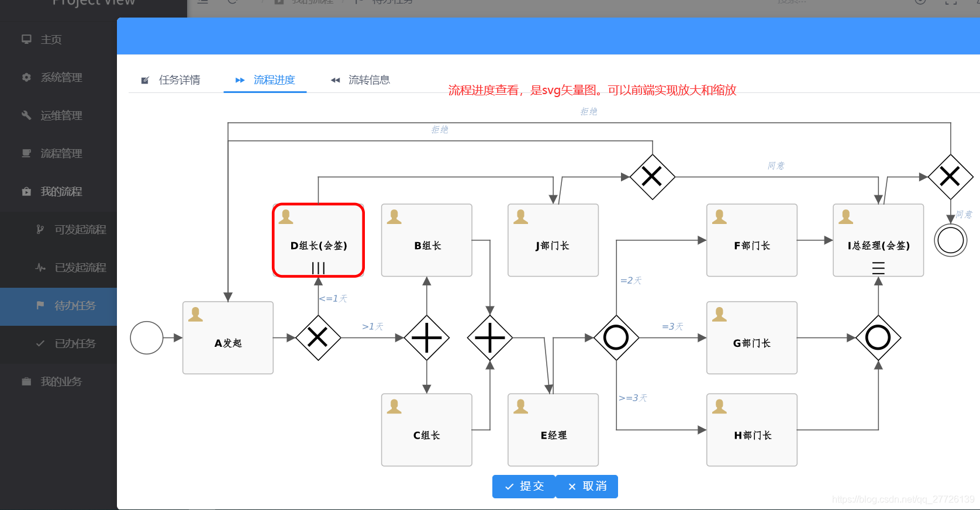This screenshot has height=510, width=980.
Task: Click parallel join gateway before E经理
Action: (490, 337)
